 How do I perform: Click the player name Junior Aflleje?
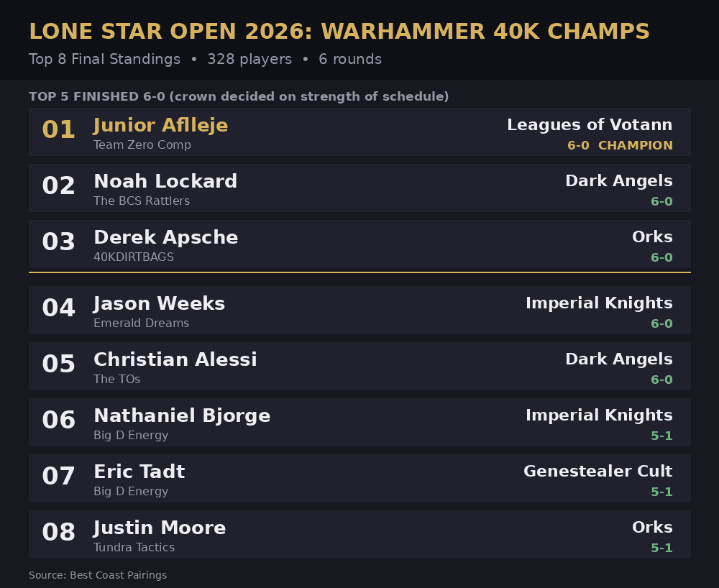[x=160, y=126]
